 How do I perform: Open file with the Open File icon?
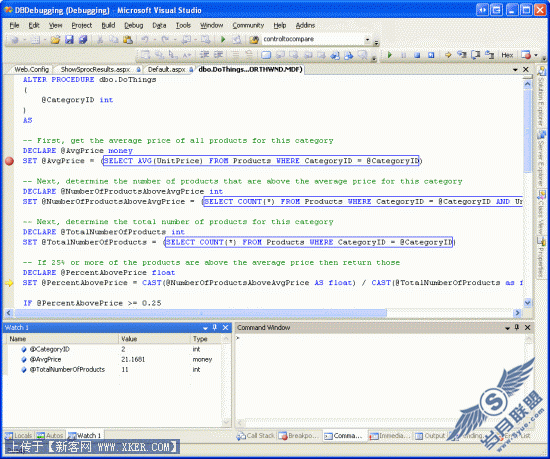(55, 40)
